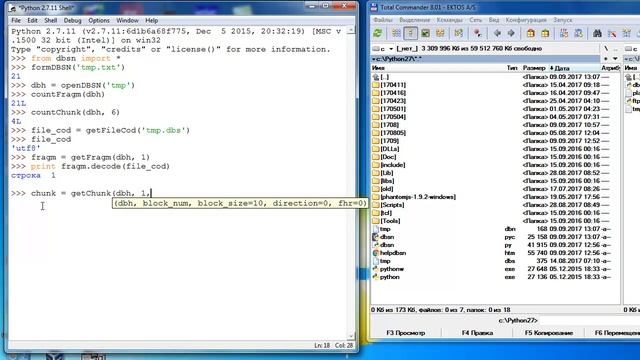Open the Запуск menu

pos(562,20)
